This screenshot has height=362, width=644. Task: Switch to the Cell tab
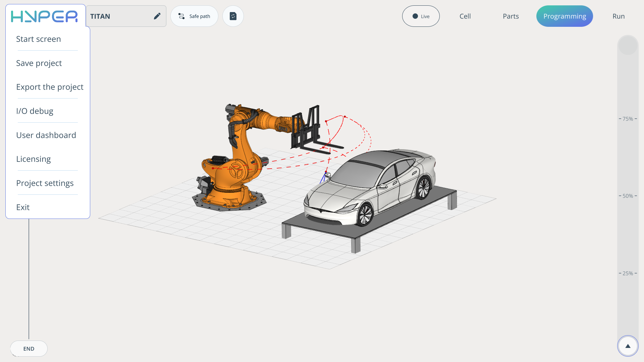pos(465,16)
